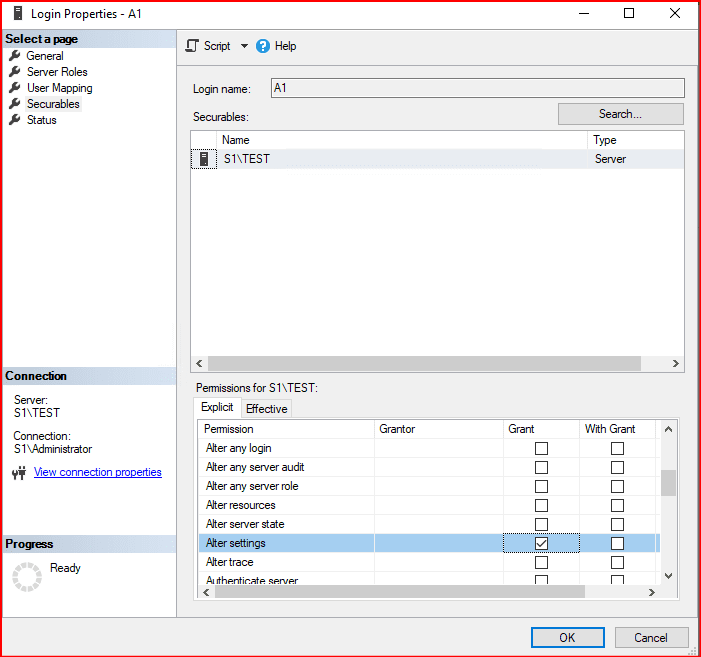
Task: Enable Grant for Alter any login
Action: tap(541, 448)
